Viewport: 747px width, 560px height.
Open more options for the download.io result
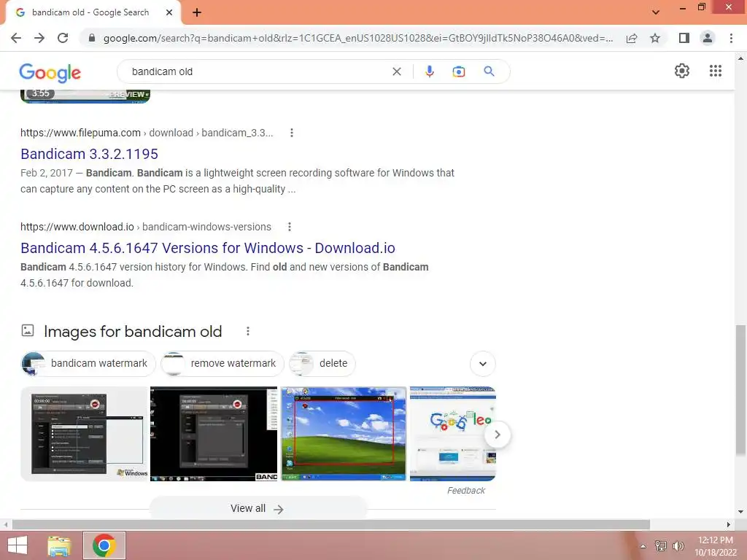pos(289,227)
